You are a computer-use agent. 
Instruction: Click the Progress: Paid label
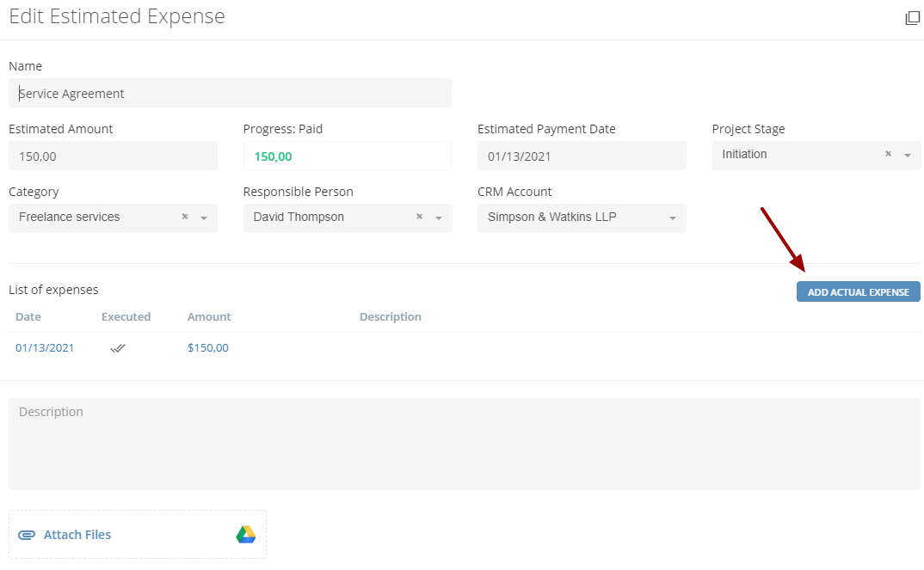pyautogui.click(x=283, y=129)
